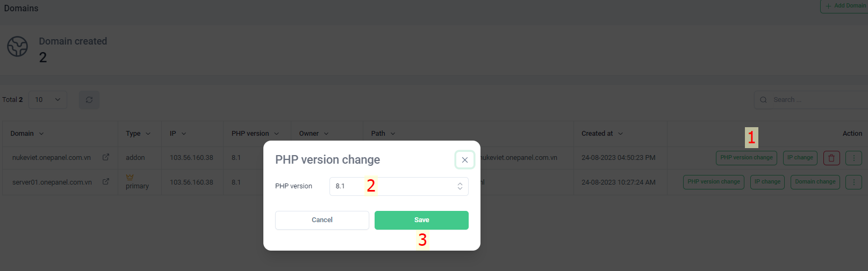Viewport: 868px width, 271px height.
Task: Expand the page size 10 dropdown
Action: tap(48, 100)
